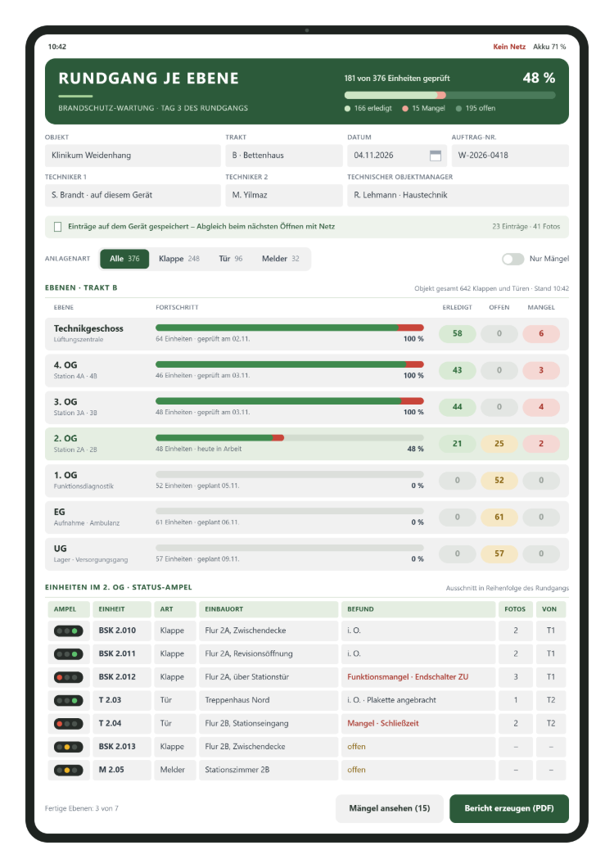Edit Techniker 1 field S. Brandt

133,195
